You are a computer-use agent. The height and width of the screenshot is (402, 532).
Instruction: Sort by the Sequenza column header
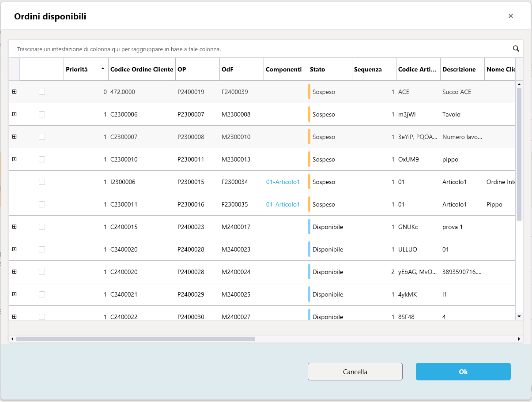click(x=374, y=69)
